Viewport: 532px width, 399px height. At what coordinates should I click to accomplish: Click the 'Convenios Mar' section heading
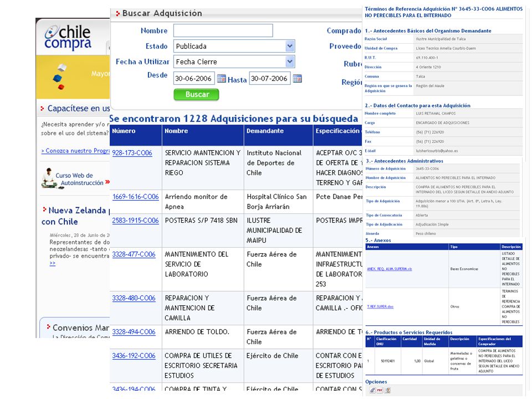(x=81, y=328)
